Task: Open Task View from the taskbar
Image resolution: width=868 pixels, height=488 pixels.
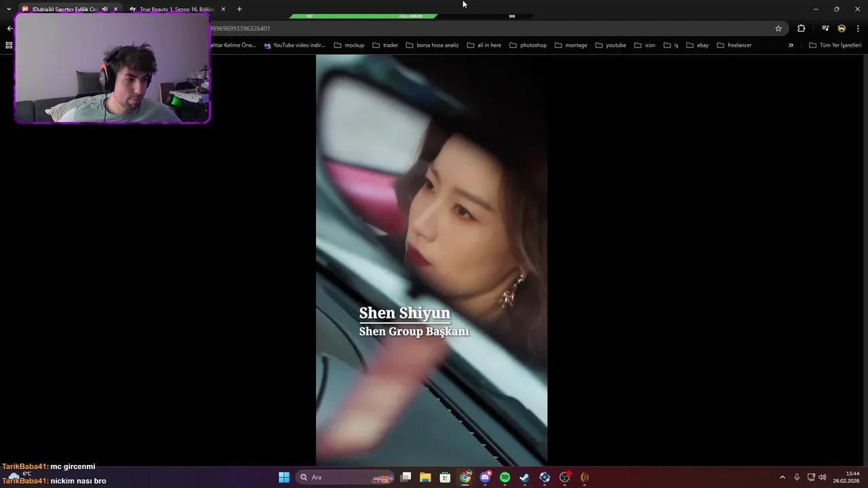Action: (406, 477)
